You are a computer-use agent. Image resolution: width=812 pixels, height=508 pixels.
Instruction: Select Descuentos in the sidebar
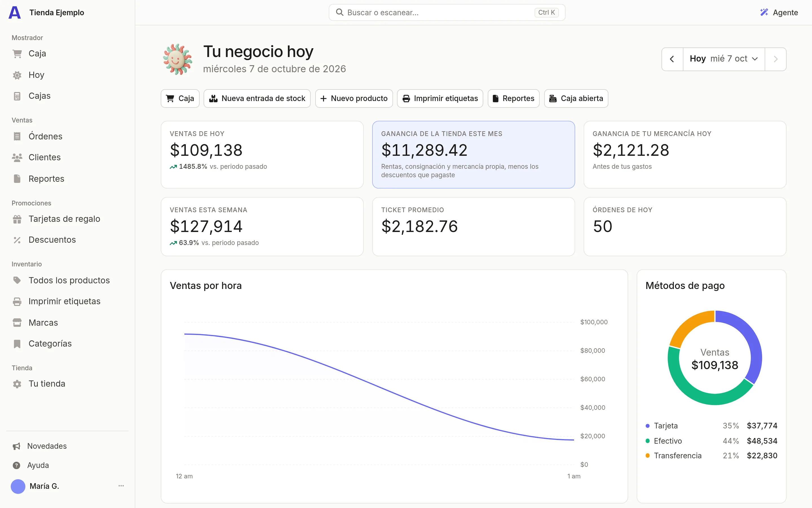52,240
